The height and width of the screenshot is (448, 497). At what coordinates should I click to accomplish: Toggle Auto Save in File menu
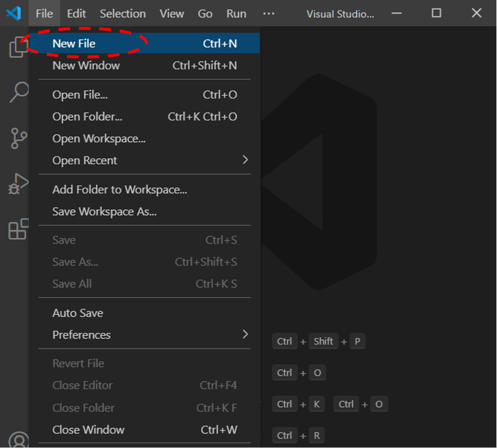(78, 313)
